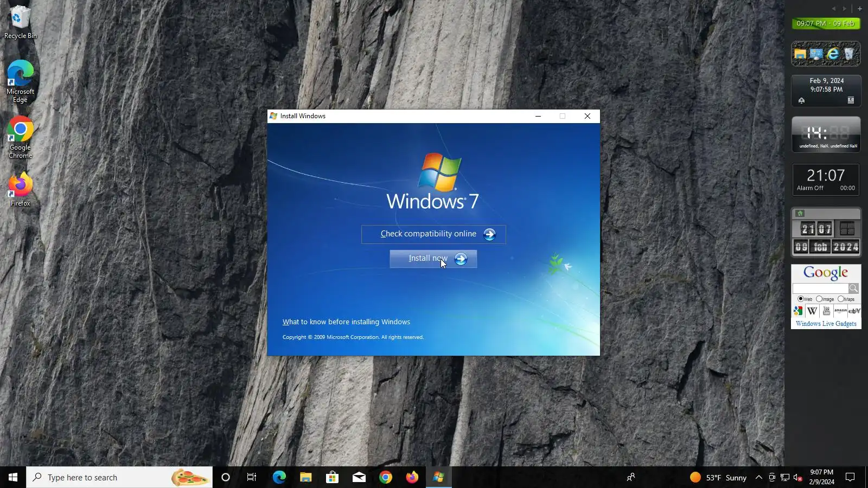
Task: Click the Meet Now tray icon
Action: pos(772,477)
